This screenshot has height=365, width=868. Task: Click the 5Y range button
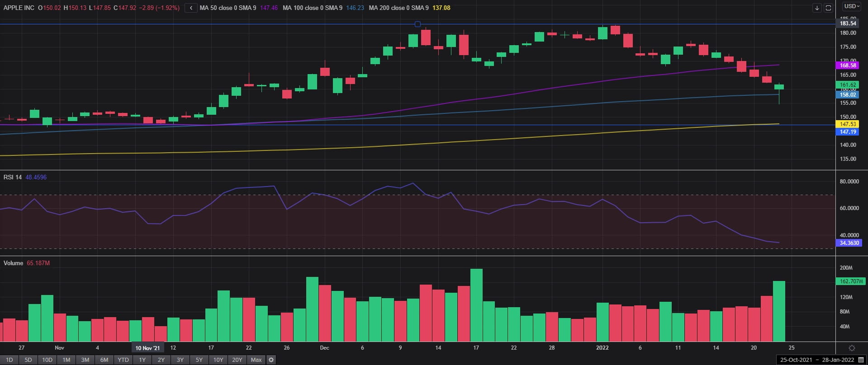[199, 360]
